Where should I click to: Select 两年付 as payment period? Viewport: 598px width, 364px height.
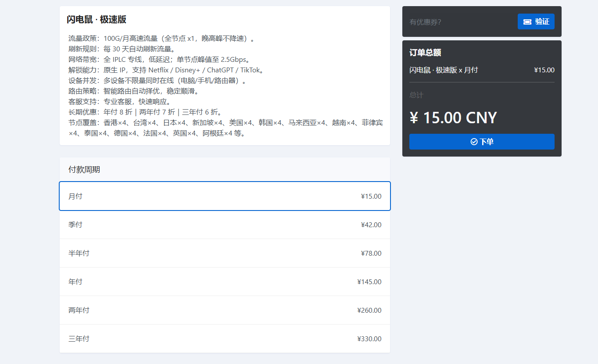pyautogui.click(x=225, y=310)
